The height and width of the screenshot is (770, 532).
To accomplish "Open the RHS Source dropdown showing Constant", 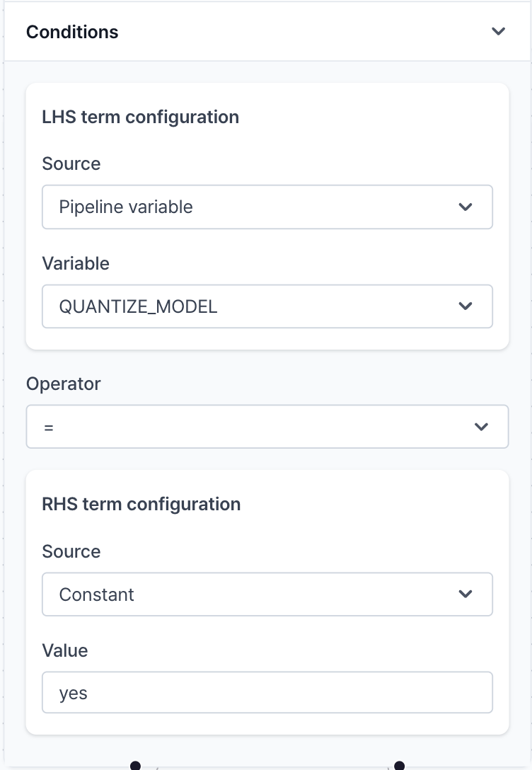I will point(267,594).
